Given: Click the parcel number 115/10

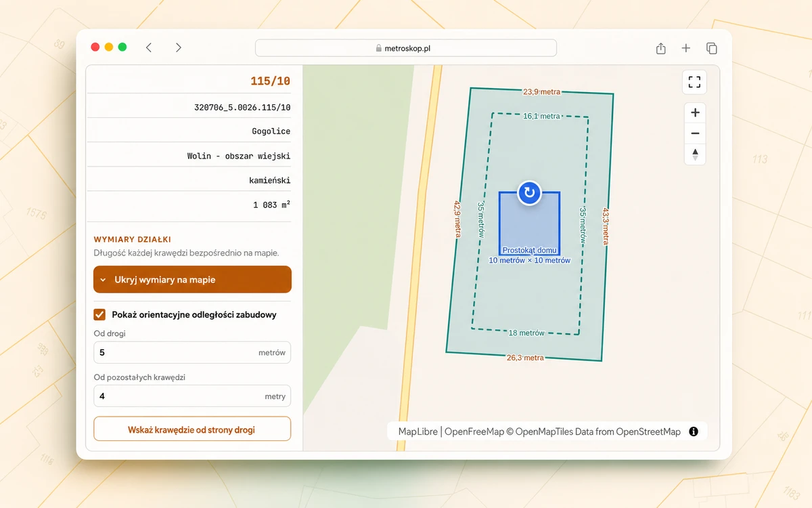Looking at the screenshot, I should (x=270, y=81).
